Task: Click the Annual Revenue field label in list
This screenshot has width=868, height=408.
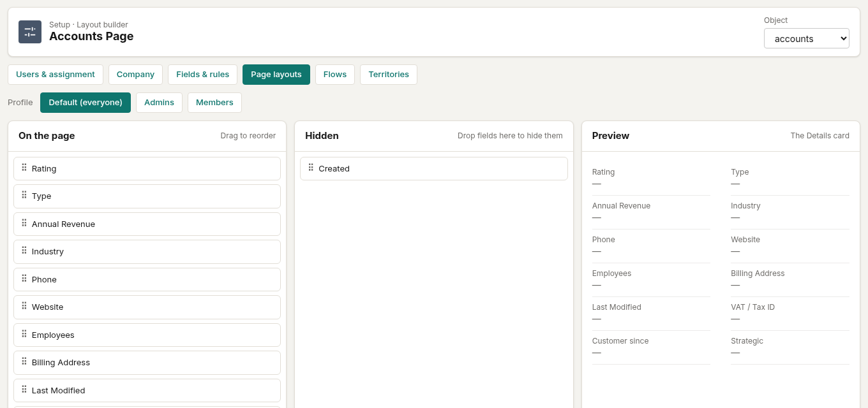Action: pos(63,224)
